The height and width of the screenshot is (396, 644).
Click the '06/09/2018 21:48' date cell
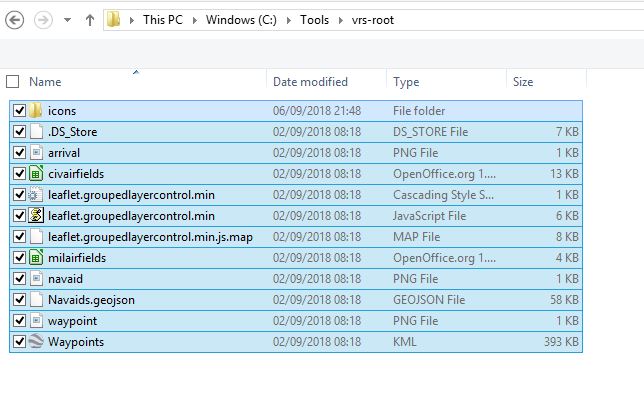point(317,111)
